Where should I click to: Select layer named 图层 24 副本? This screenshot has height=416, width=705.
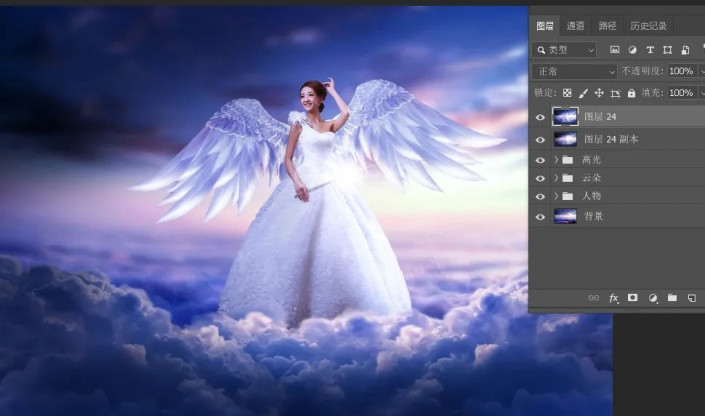[611, 139]
